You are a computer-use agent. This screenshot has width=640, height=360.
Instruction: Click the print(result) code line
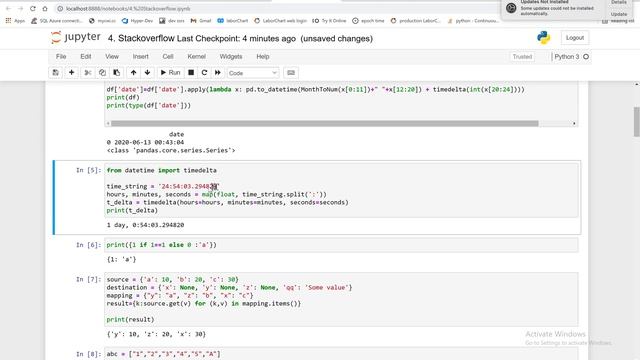click(130, 319)
